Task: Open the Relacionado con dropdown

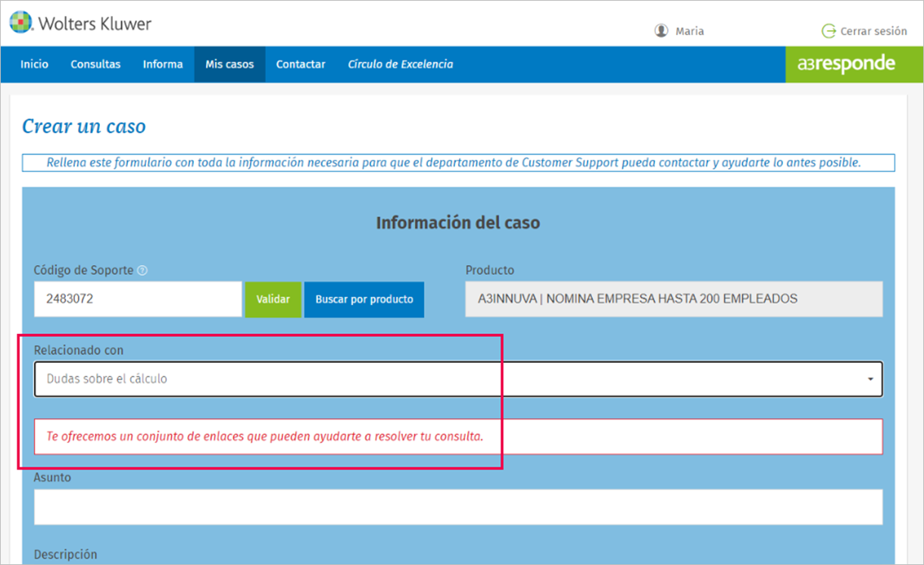Action: [458, 379]
